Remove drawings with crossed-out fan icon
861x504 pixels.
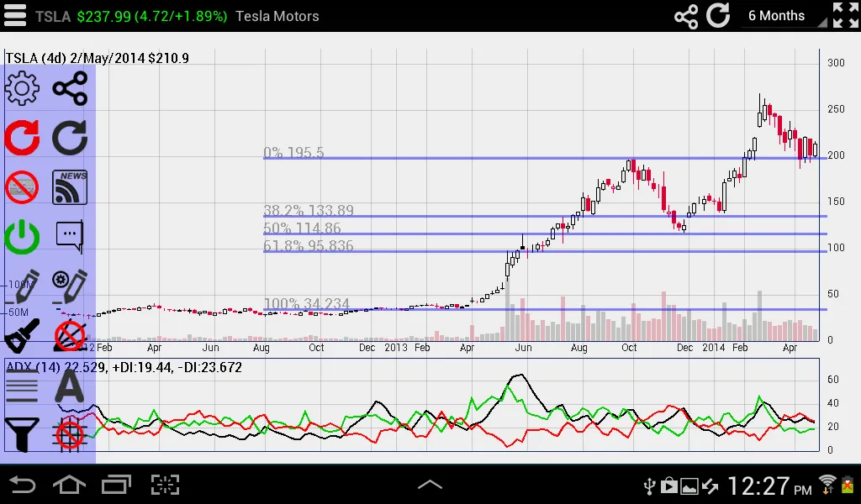[x=70, y=335]
